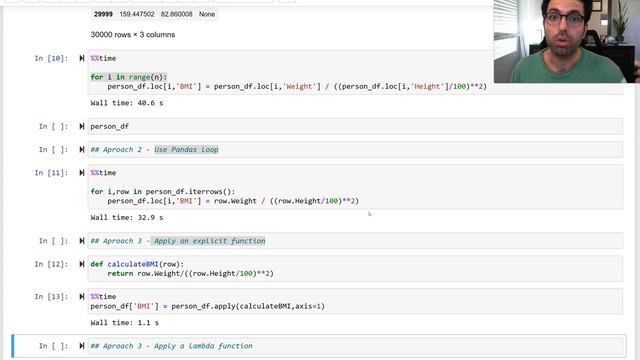This screenshot has height=360, width=640.
Task: Run the 'Apply a lambda function' cell
Action: point(82,346)
